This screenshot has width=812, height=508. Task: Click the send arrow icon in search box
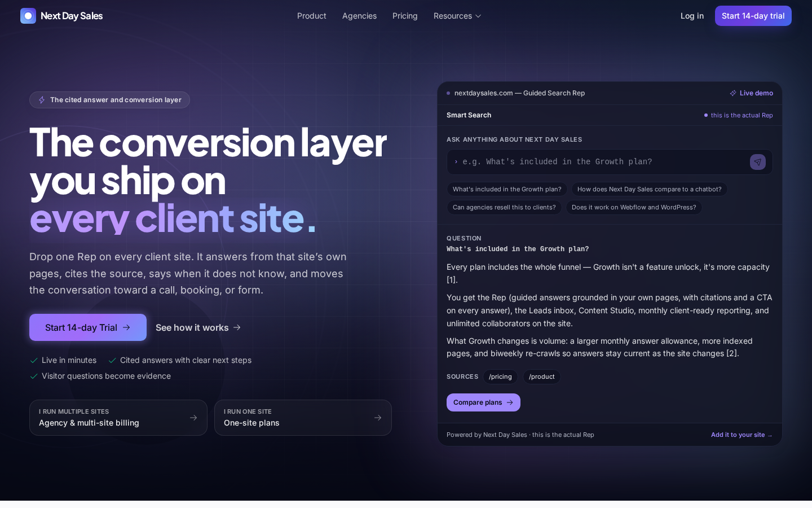pos(758,162)
